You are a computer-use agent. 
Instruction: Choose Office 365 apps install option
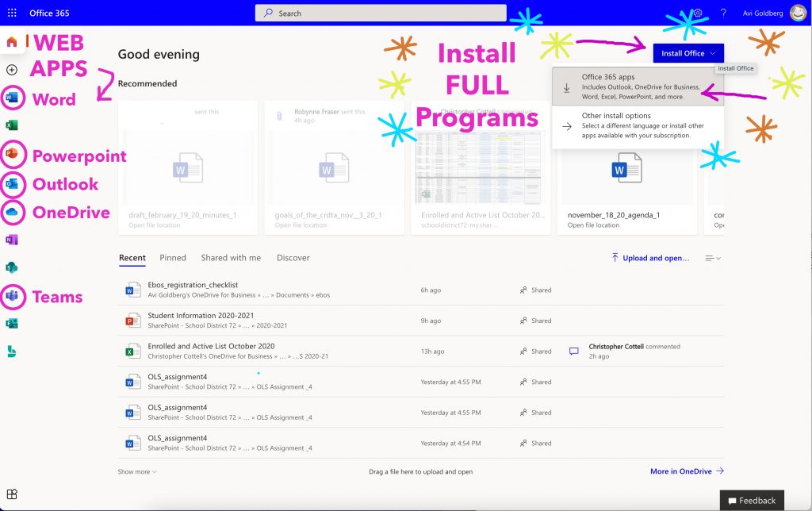[x=638, y=86]
